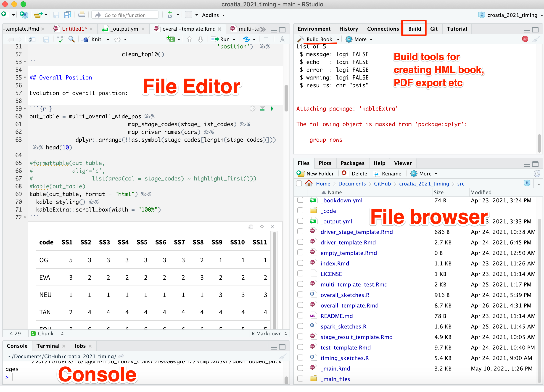Image resolution: width=544 pixels, height=392 pixels.
Task: Open overall-template.Rmd file link
Action: click(349, 305)
